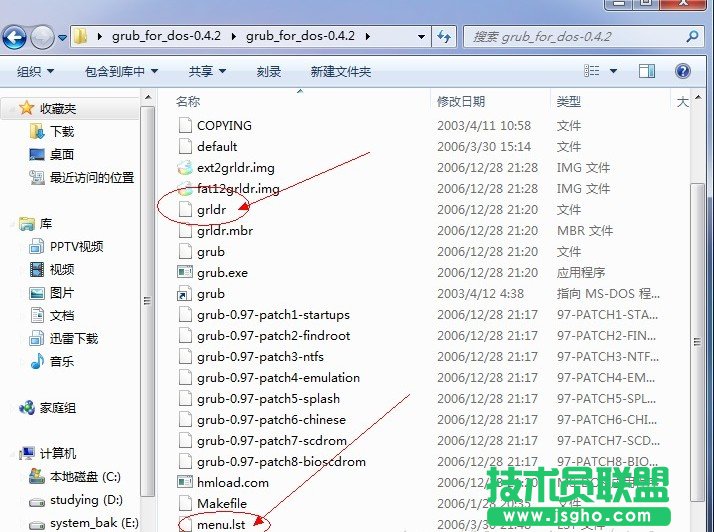
Task: Change view with the view icon
Action: [592, 71]
